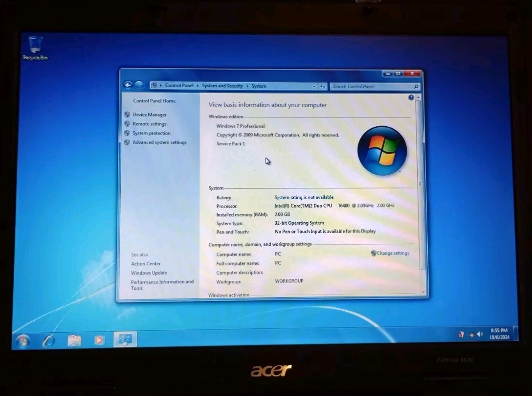Click the Windows logo image

tap(382, 151)
